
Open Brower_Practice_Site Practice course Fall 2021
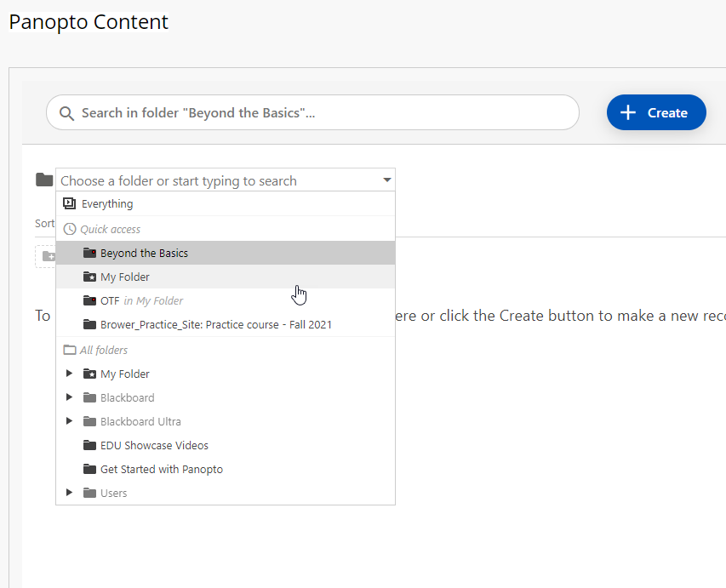[x=226, y=324]
